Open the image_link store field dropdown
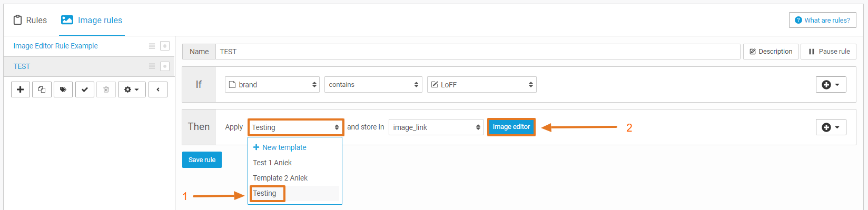The height and width of the screenshot is (210, 868). click(x=436, y=127)
